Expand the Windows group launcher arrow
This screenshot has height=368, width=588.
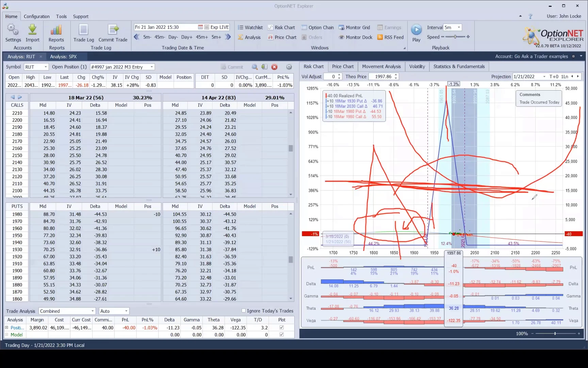coord(405,48)
